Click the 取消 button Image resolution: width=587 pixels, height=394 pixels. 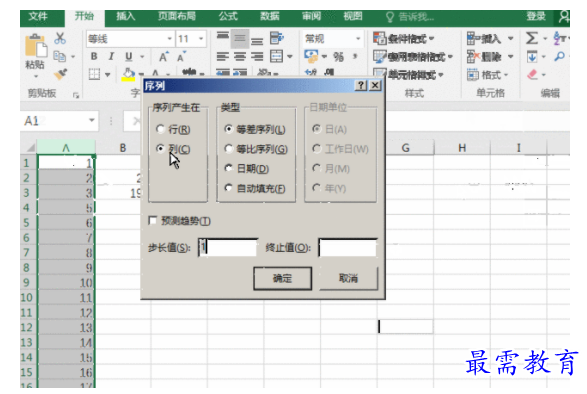[349, 278]
